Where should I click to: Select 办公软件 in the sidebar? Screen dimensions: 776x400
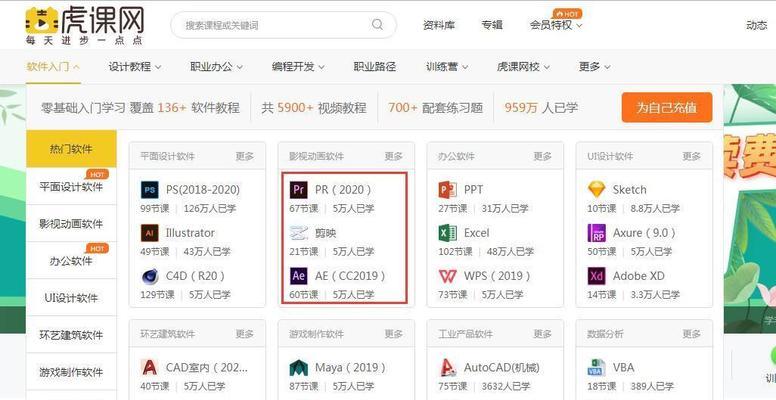71,260
